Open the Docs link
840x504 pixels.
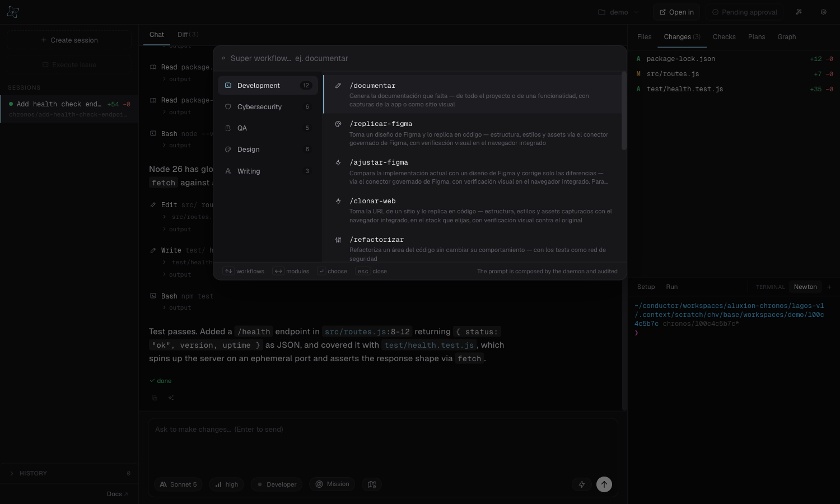pos(117,494)
